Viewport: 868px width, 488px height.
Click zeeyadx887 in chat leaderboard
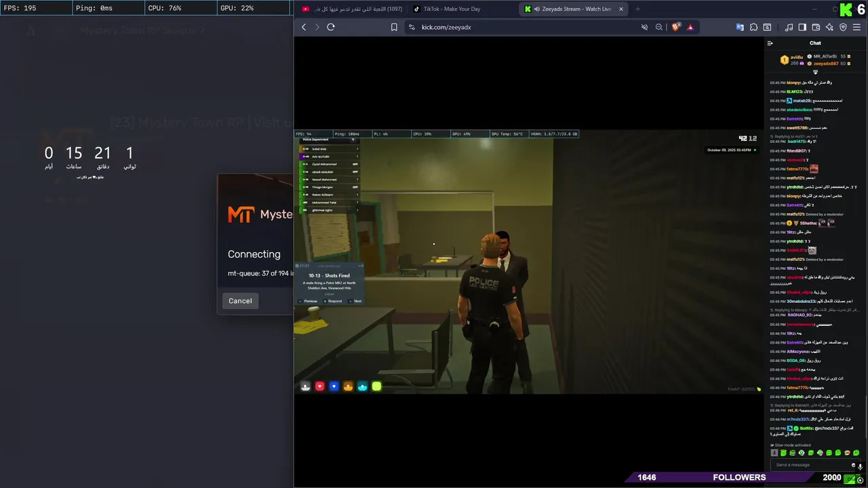click(x=826, y=63)
